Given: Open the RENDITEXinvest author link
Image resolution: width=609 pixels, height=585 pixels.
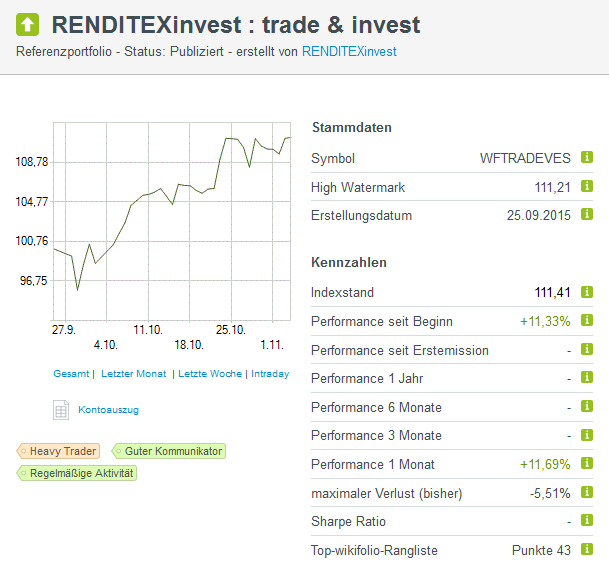Looking at the screenshot, I should point(348,50).
